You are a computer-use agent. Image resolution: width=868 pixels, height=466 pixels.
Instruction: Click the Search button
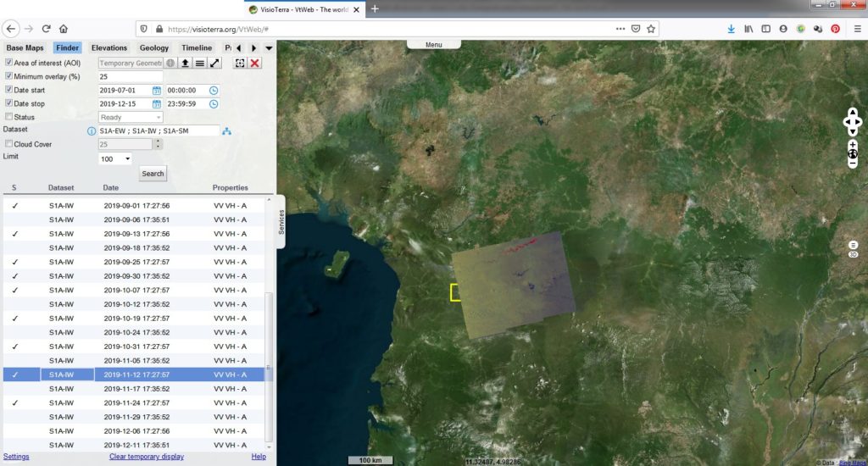pyautogui.click(x=153, y=174)
